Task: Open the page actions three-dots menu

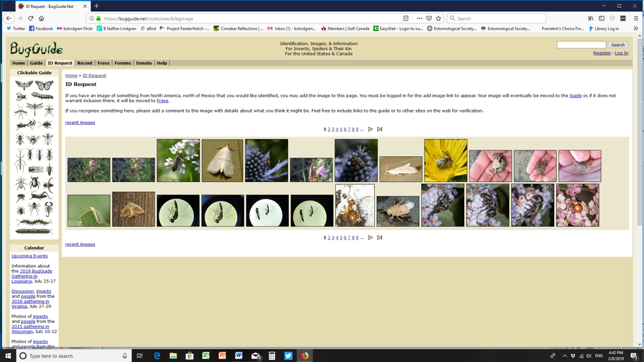Action: coord(419,19)
